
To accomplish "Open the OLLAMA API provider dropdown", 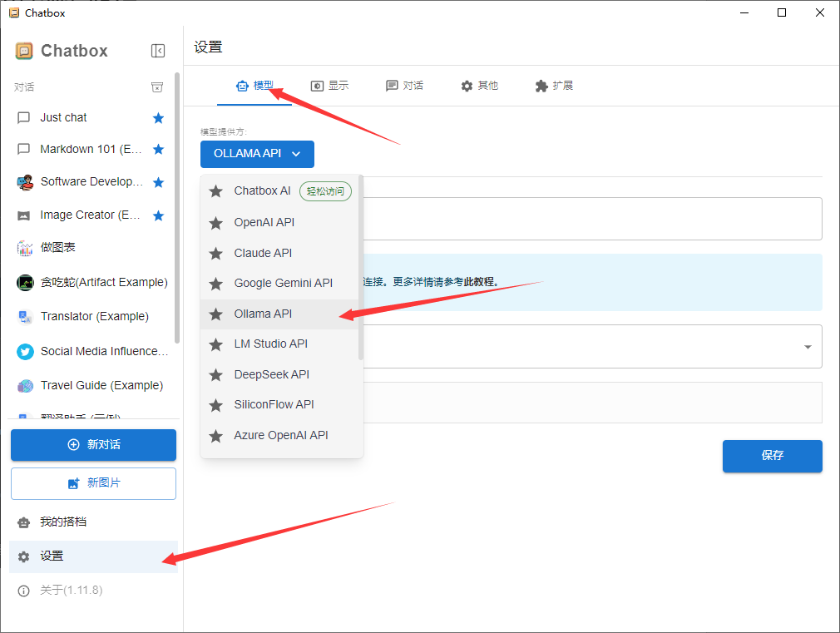I will pos(257,154).
